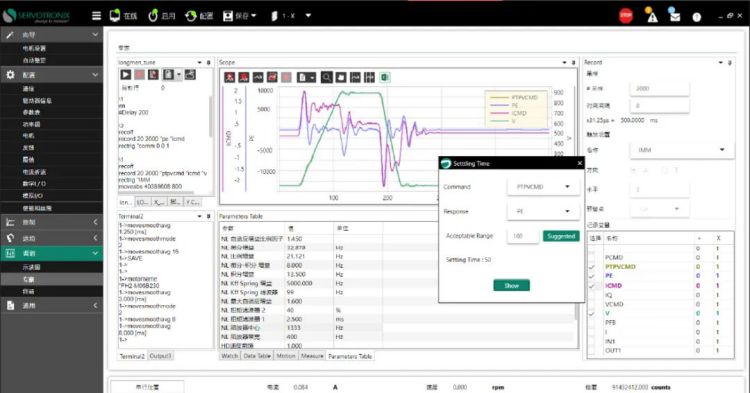Open the Command PTPVCMD dropdown
This screenshot has height=393, width=750.
(x=543, y=186)
